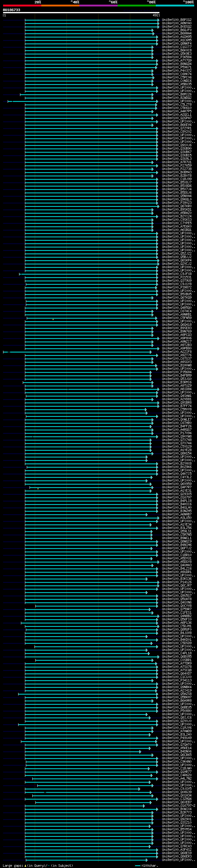The width and height of the screenshot is (197, 868).
Task: Select hit label UniRef100_A7Y7Q9
Action: 177,61
